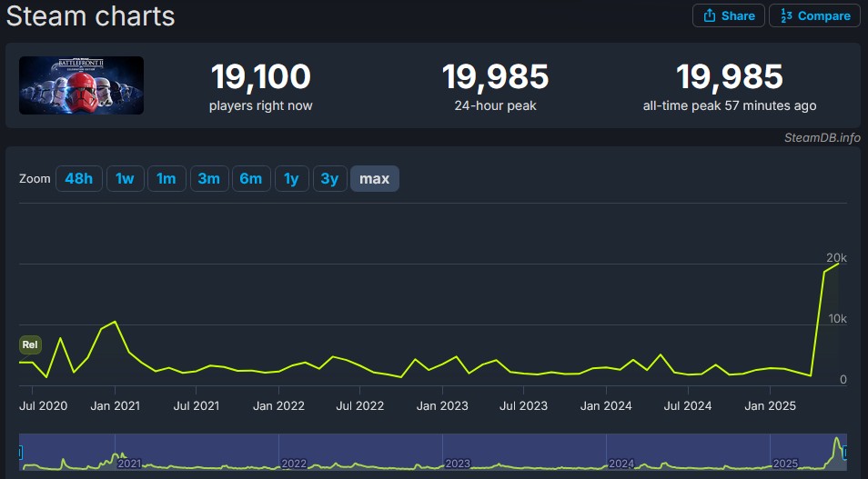This screenshot has height=479, width=868.
Task: Click the Jan 2025 axis label
Action: pos(770,406)
